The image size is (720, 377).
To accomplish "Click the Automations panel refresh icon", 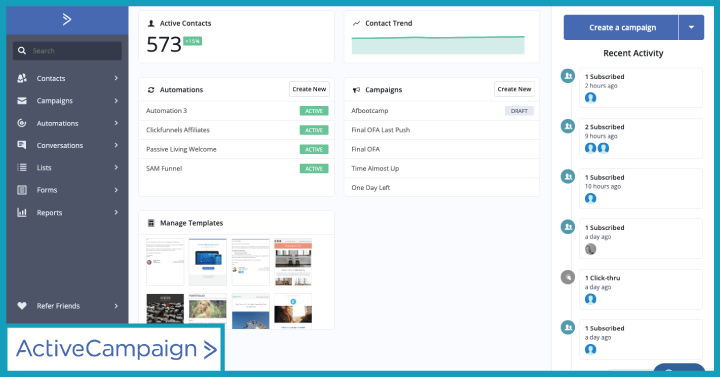I will click(151, 90).
